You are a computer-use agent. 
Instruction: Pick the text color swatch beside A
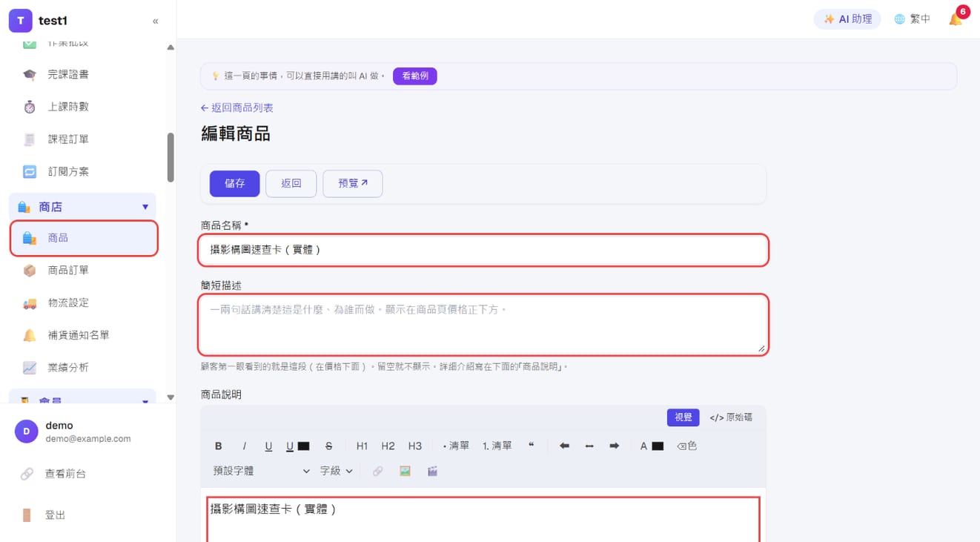(x=658, y=446)
